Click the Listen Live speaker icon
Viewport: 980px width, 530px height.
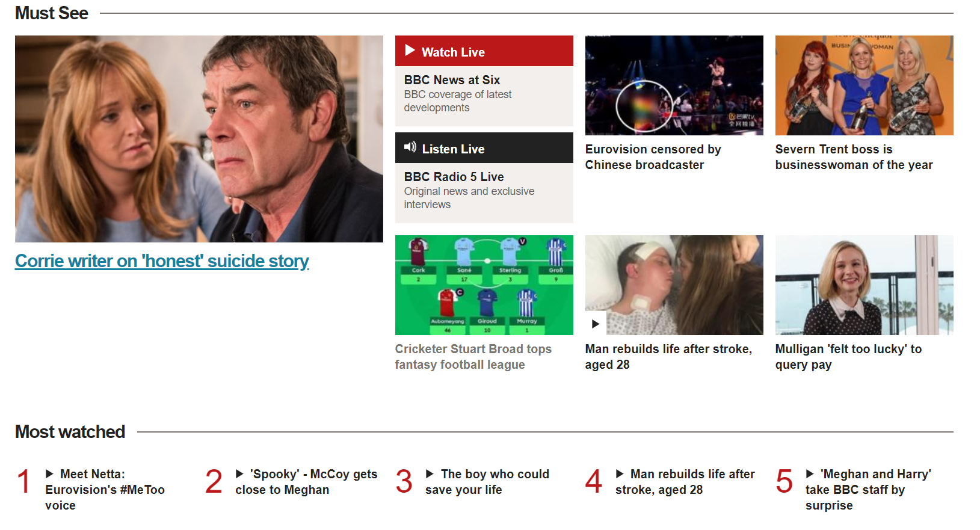click(x=410, y=147)
